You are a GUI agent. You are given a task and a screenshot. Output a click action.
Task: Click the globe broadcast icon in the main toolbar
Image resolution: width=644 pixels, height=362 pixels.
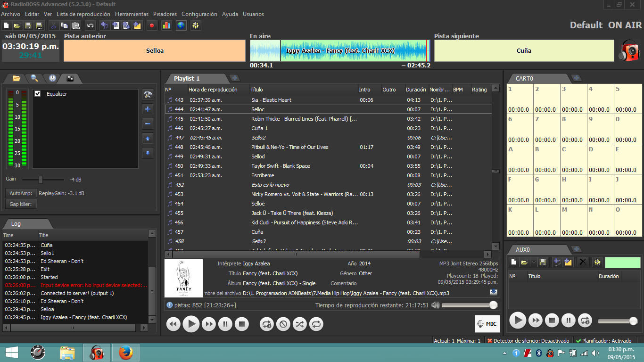[181, 25]
